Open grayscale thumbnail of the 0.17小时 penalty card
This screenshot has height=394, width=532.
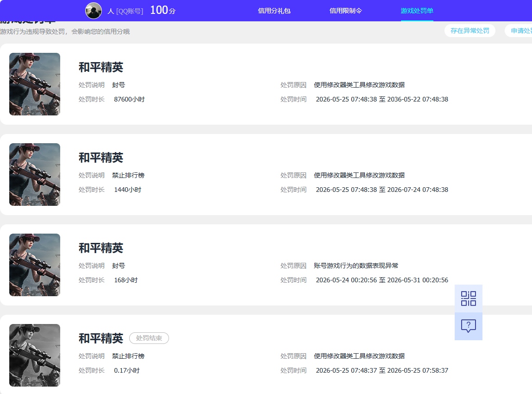[35, 355]
